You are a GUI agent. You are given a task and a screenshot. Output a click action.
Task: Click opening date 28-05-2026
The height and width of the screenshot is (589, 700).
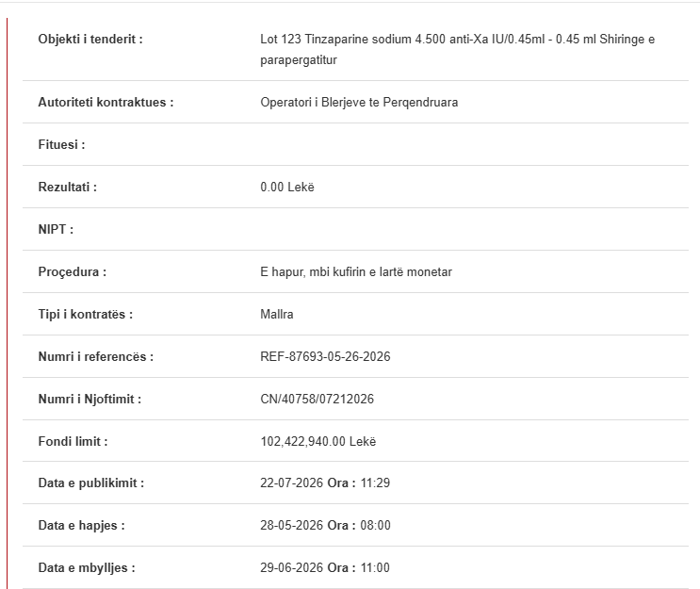(291, 526)
